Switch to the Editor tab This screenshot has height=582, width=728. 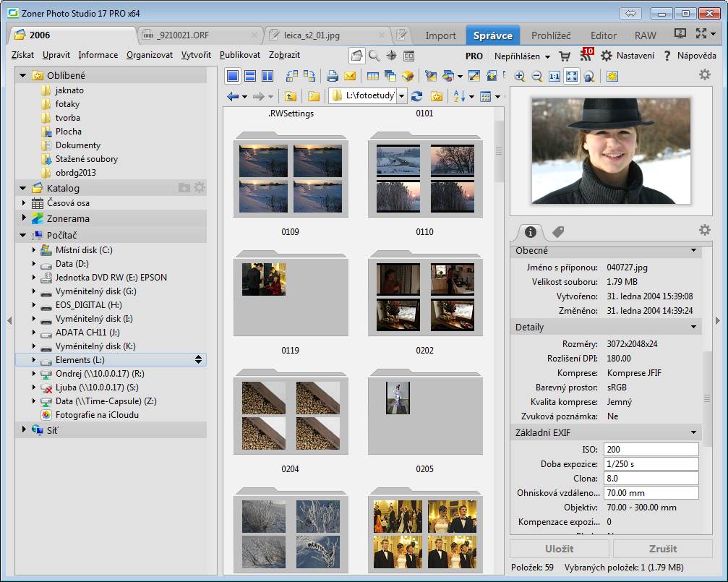point(603,35)
